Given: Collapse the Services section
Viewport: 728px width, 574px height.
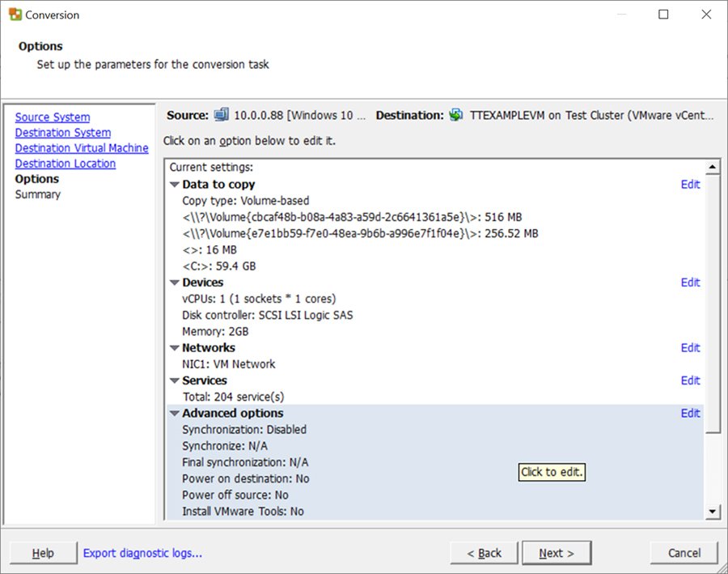Looking at the screenshot, I should [x=174, y=381].
